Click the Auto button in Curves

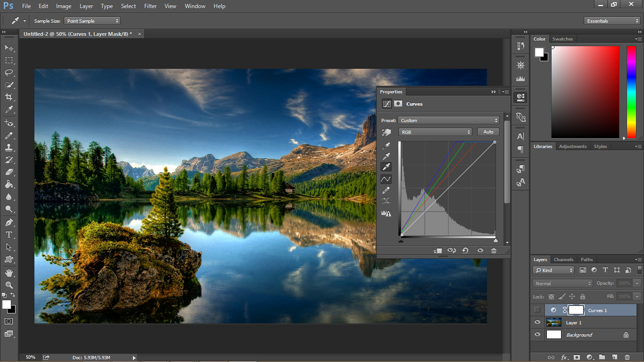point(488,132)
